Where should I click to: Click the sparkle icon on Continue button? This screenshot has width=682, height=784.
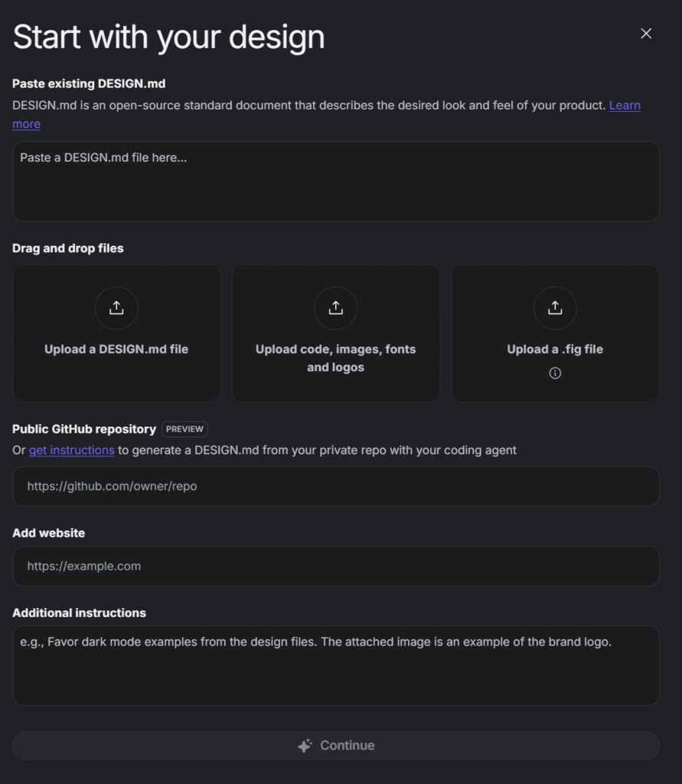pos(305,746)
